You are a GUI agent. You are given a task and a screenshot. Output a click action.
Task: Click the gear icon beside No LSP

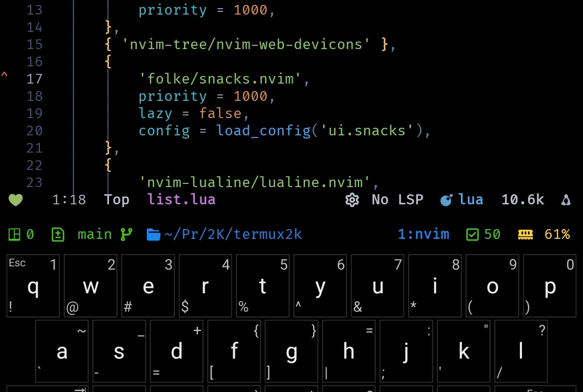coord(352,200)
